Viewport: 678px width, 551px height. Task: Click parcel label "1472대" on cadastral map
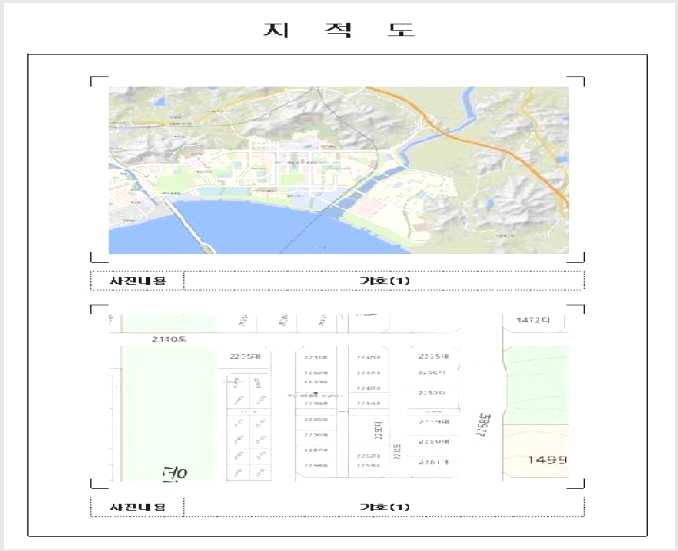(x=533, y=320)
